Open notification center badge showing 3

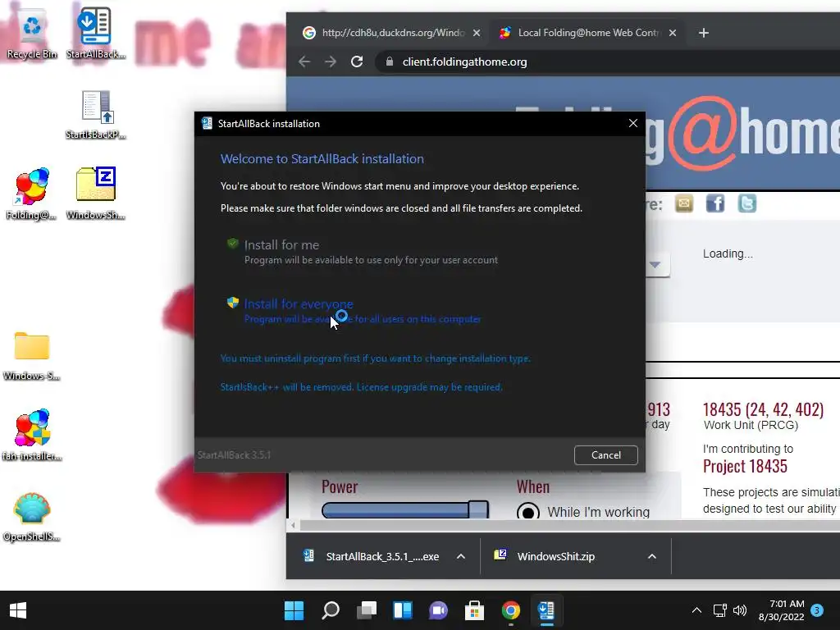(817, 610)
